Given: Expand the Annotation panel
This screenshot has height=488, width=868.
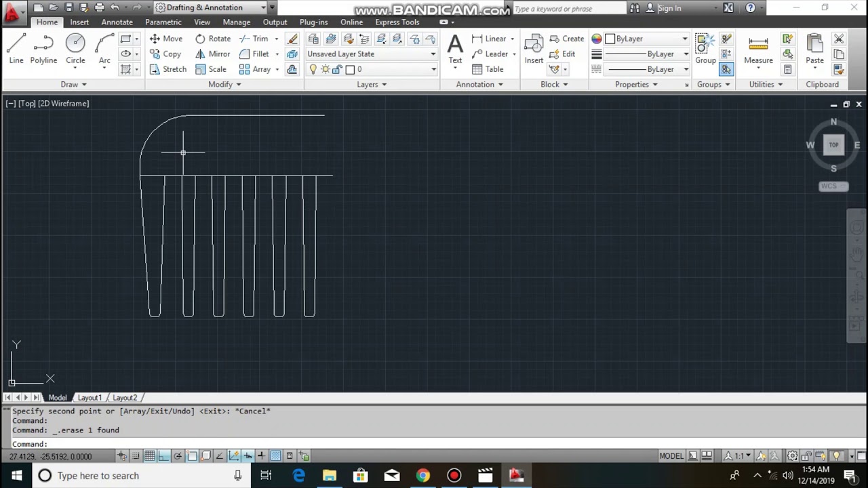Looking at the screenshot, I should [479, 85].
